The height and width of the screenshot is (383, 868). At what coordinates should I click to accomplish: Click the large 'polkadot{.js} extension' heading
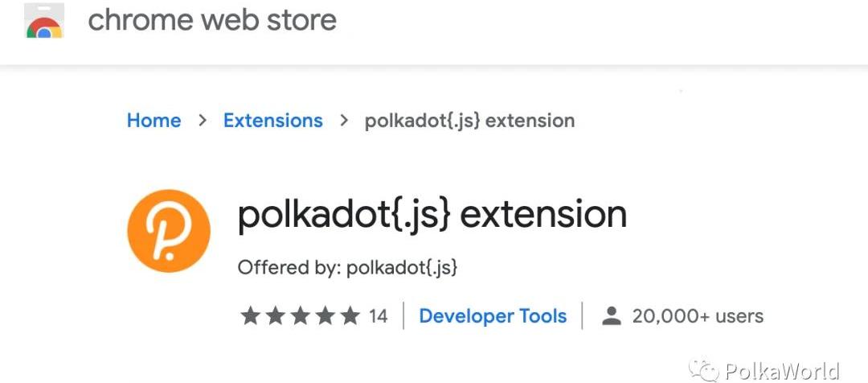click(432, 215)
